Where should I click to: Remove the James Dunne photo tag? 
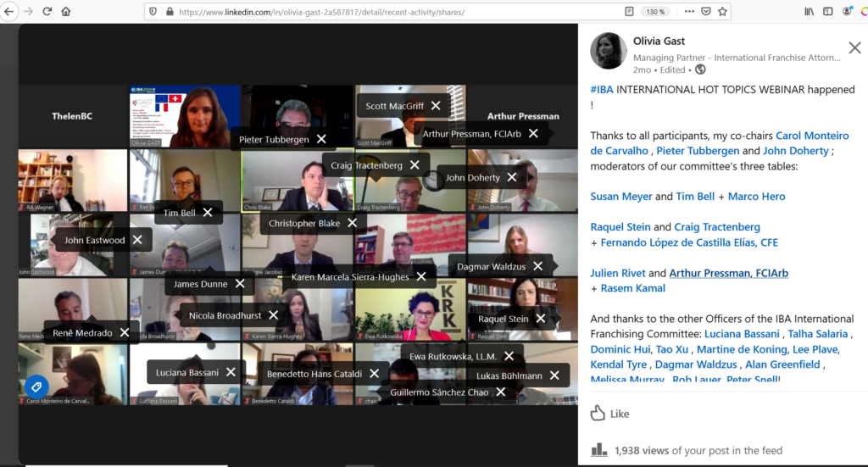(x=240, y=283)
